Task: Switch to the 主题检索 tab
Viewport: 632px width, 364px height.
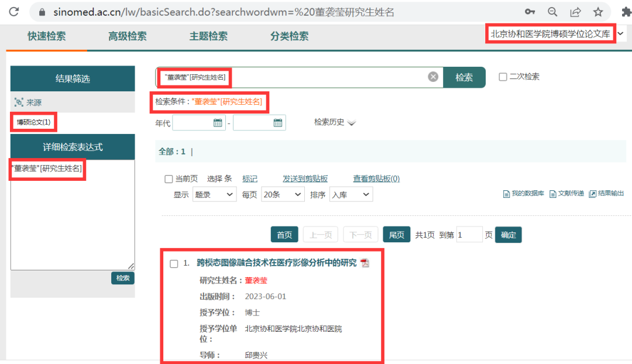Action: pos(208,36)
